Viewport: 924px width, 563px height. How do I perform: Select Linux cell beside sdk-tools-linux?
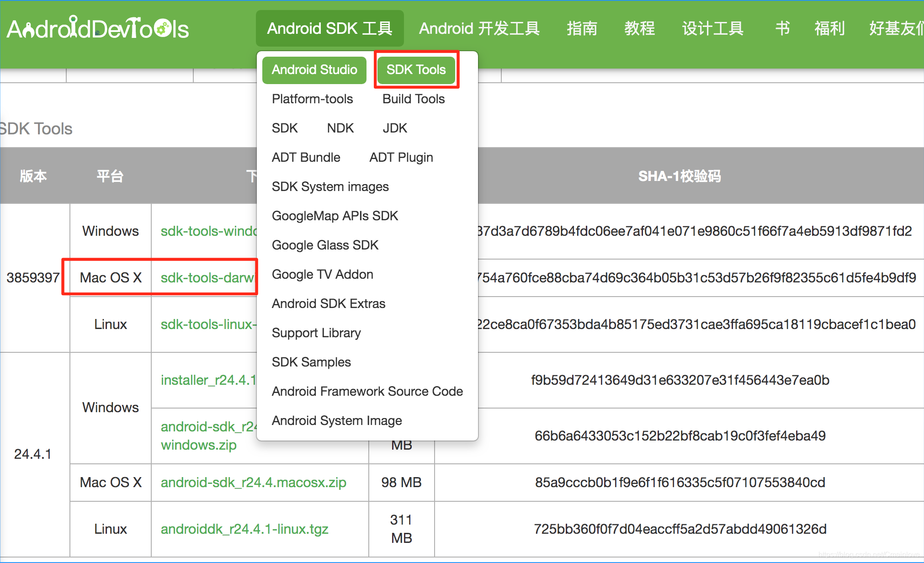(x=111, y=324)
